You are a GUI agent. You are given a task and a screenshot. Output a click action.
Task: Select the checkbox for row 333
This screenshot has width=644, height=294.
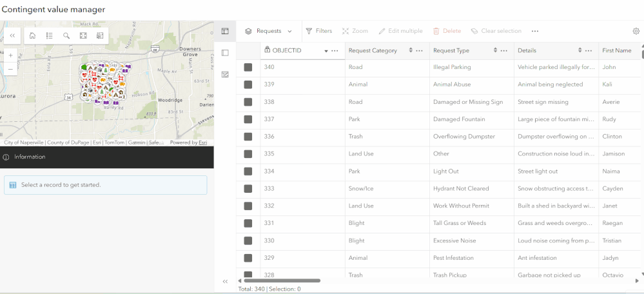pyautogui.click(x=248, y=188)
